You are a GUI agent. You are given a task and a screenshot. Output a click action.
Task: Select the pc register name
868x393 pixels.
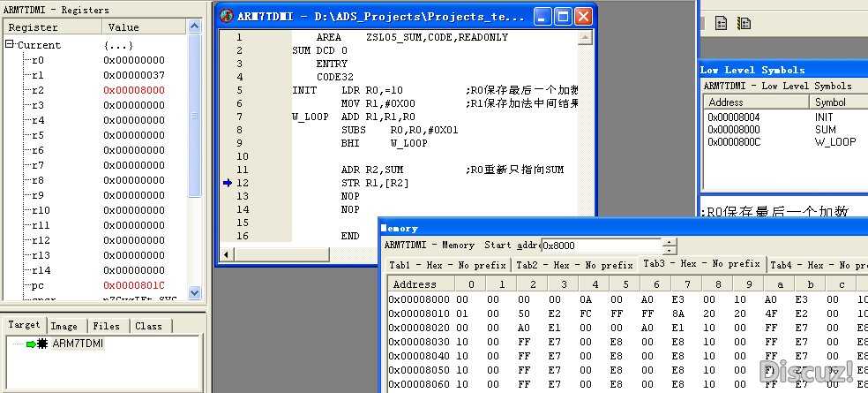coord(38,285)
